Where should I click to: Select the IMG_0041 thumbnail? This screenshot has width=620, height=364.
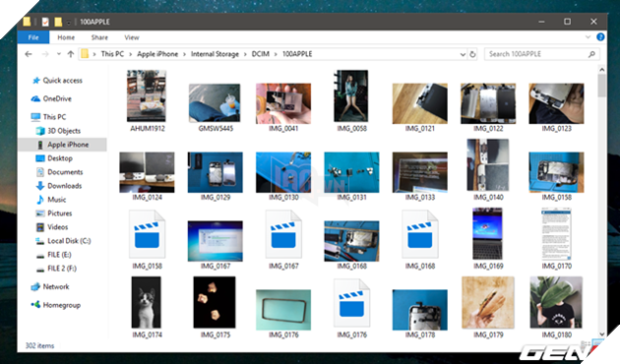point(283,103)
